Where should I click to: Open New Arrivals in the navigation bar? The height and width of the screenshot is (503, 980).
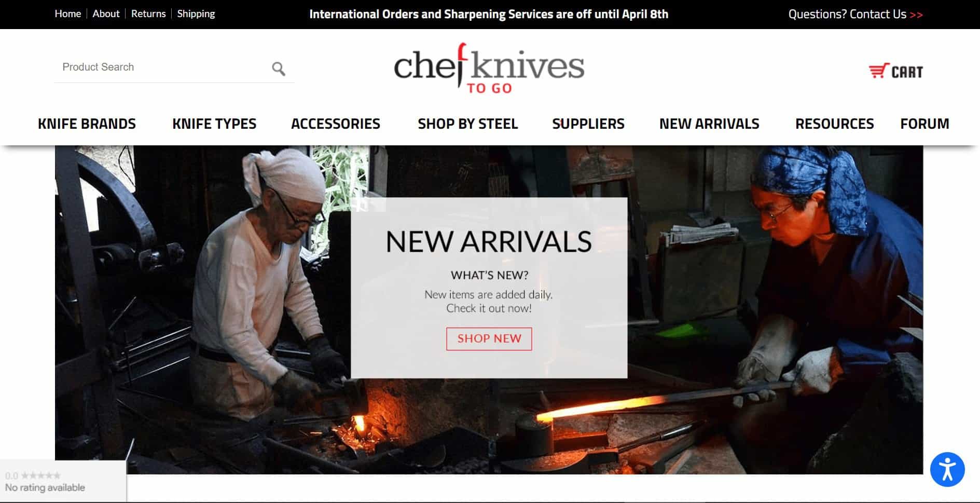[709, 124]
